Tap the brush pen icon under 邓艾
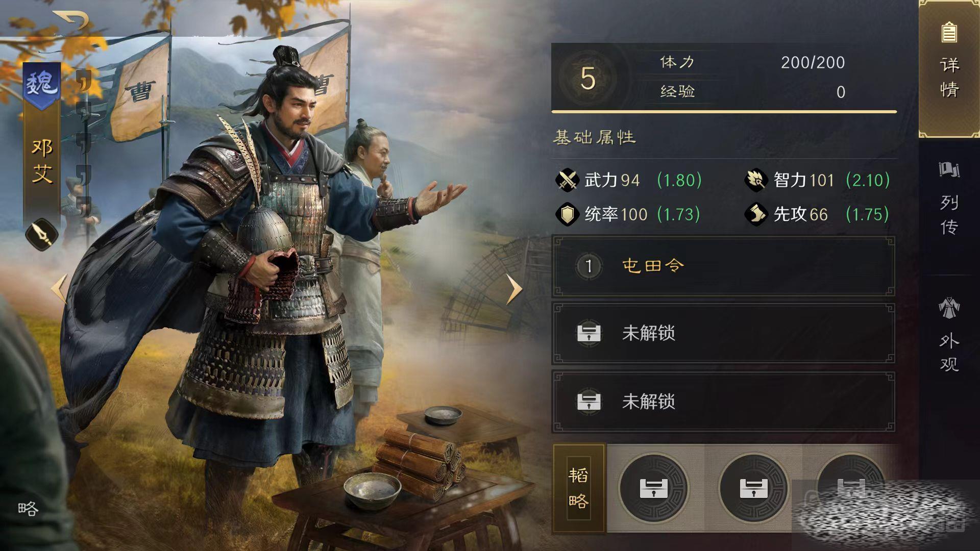980x551 pixels. (42, 235)
